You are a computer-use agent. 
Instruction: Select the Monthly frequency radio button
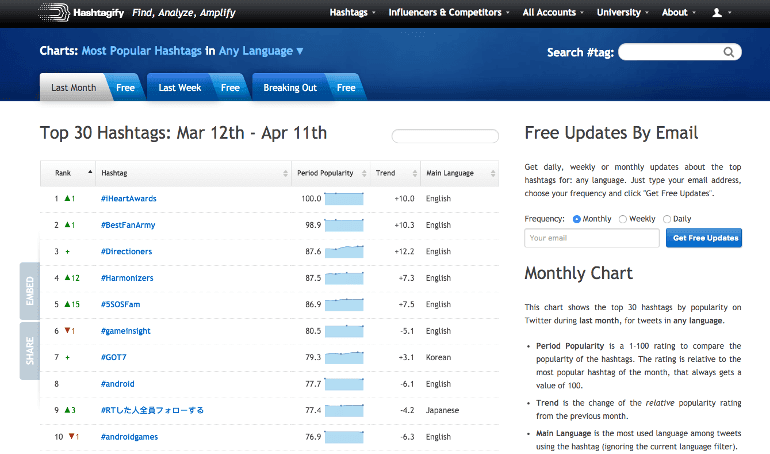click(577, 219)
